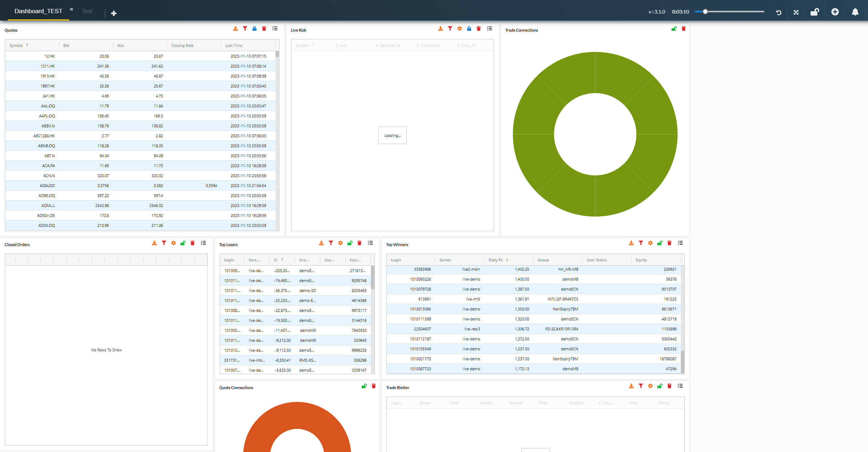Click the notifications bell icon
868x452 pixels.
coord(855,12)
